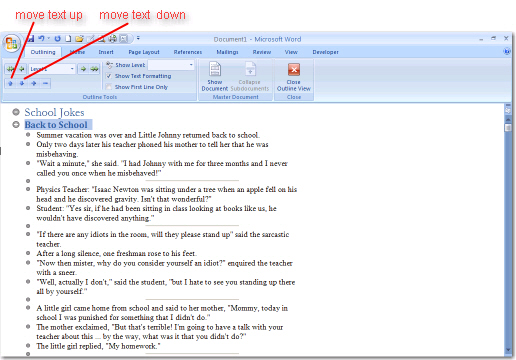Move selected text down

[x=22, y=83]
